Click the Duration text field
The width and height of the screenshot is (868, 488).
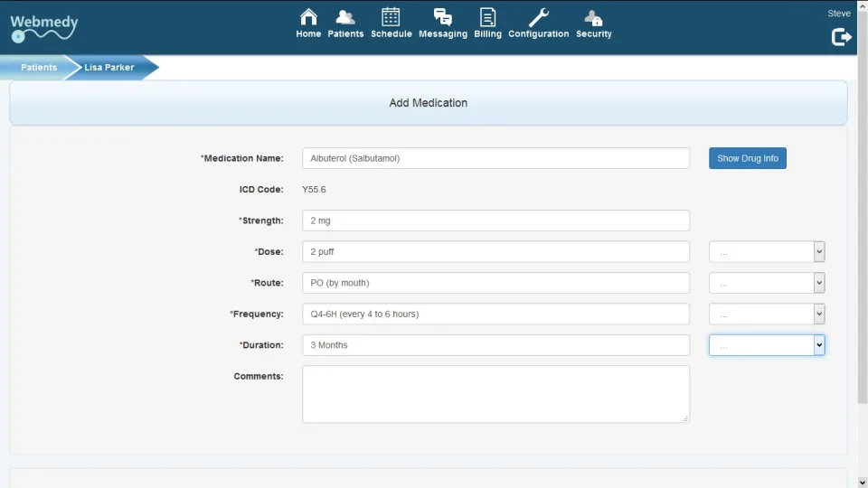[496, 345]
